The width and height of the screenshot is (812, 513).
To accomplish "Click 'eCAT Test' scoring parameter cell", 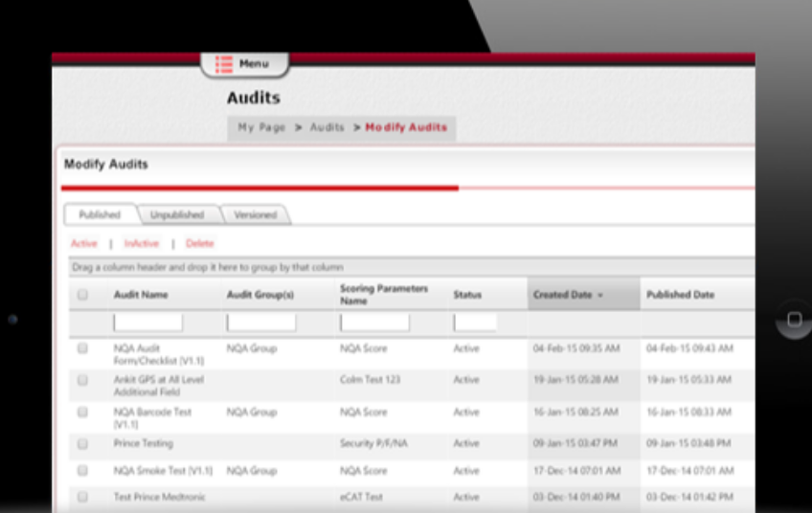I will [x=361, y=497].
